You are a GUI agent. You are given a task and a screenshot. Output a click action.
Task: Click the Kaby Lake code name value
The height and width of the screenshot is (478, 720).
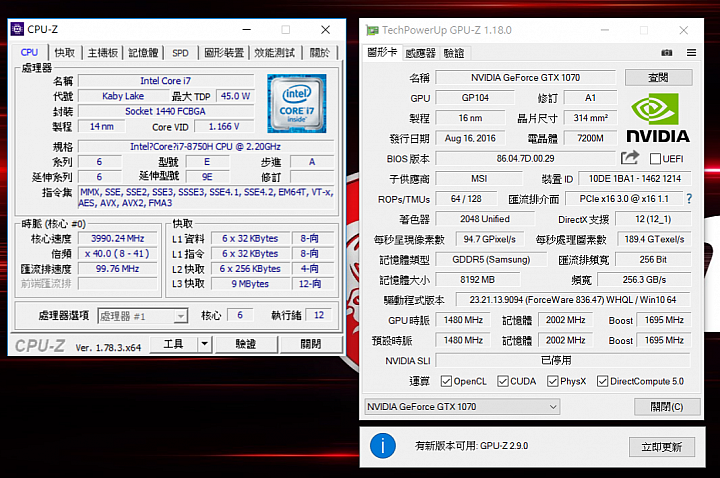[x=123, y=96]
